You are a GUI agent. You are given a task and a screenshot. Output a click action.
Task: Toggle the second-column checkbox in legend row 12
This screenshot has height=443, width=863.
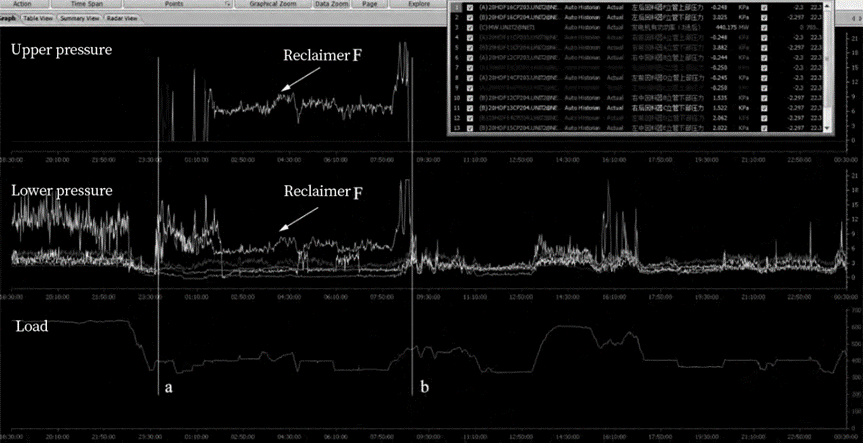pos(764,118)
